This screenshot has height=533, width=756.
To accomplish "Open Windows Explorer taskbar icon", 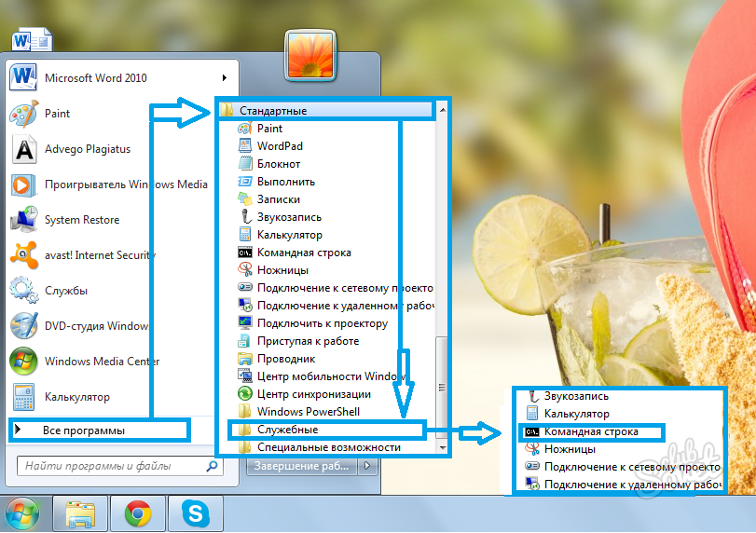I will 80,513.
